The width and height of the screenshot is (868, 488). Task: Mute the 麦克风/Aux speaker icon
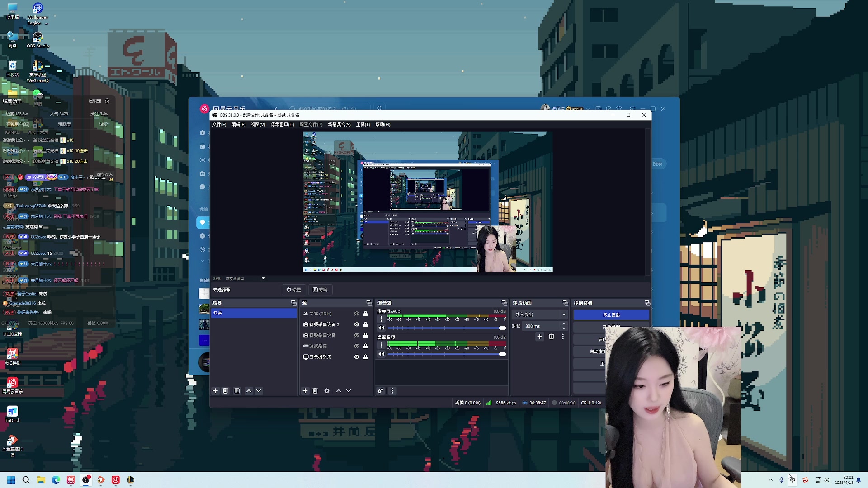pyautogui.click(x=382, y=328)
